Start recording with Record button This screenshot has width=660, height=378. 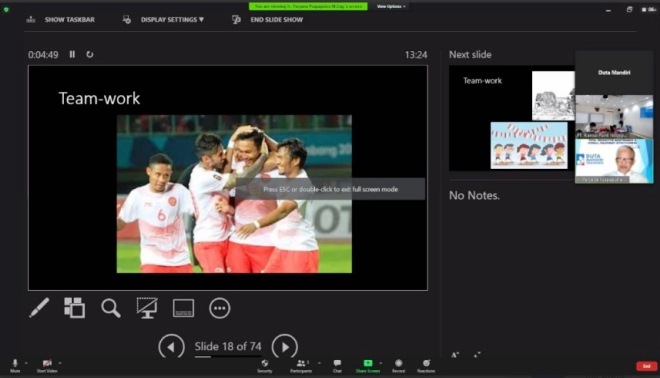click(398, 366)
